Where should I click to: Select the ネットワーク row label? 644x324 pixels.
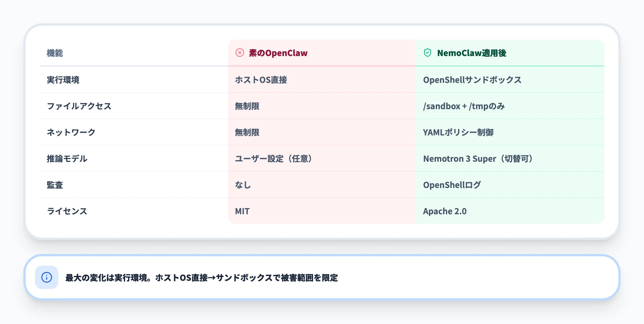tap(71, 132)
